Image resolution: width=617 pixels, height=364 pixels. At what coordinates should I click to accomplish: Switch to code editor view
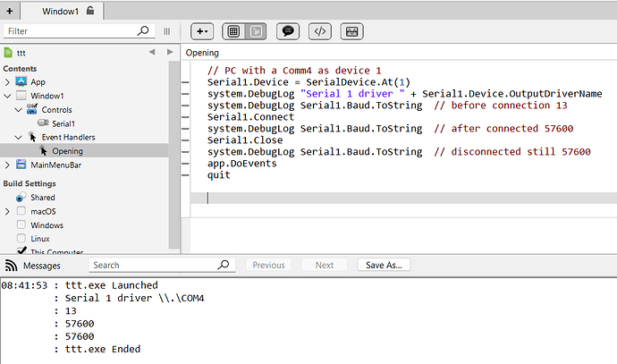coord(256,31)
